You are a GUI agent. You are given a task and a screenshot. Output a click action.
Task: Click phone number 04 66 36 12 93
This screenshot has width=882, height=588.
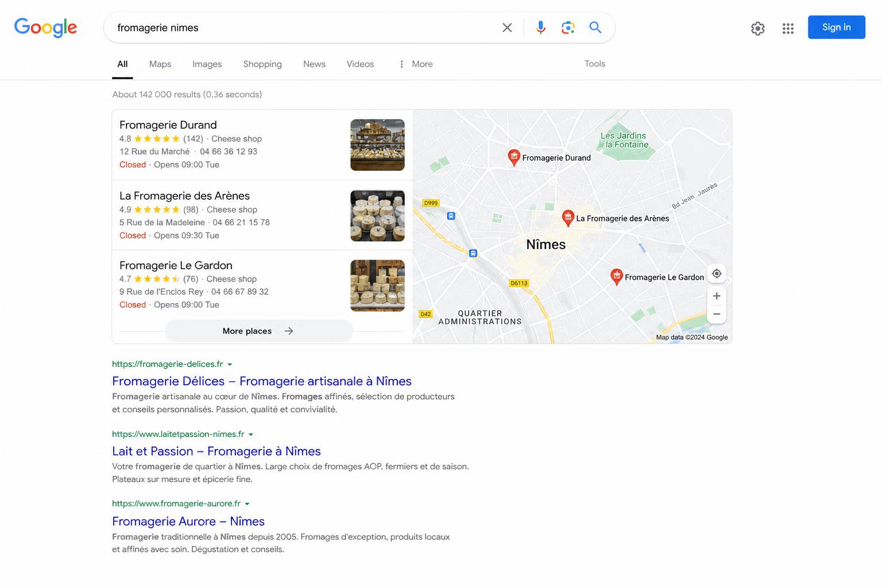point(229,152)
